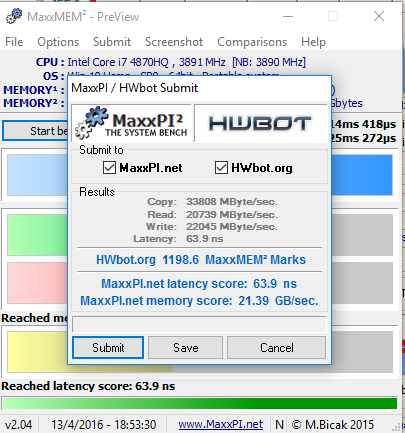Close the MaxxMEM PreView window
405x433 pixels.
(379, 16)
